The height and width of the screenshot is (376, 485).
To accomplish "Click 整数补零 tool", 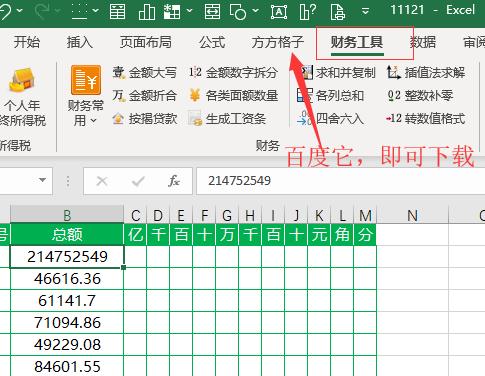I will click(x=420, y=96).
